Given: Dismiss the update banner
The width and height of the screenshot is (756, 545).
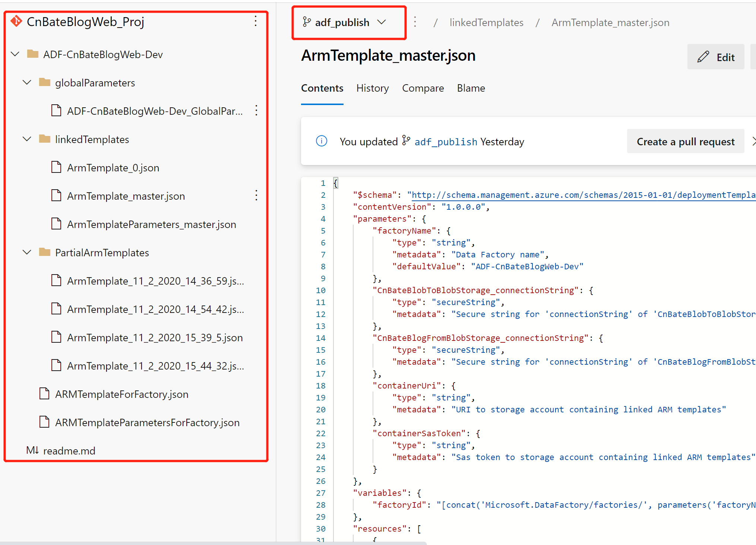Looking at the screenshot, I should coord(753,141).
